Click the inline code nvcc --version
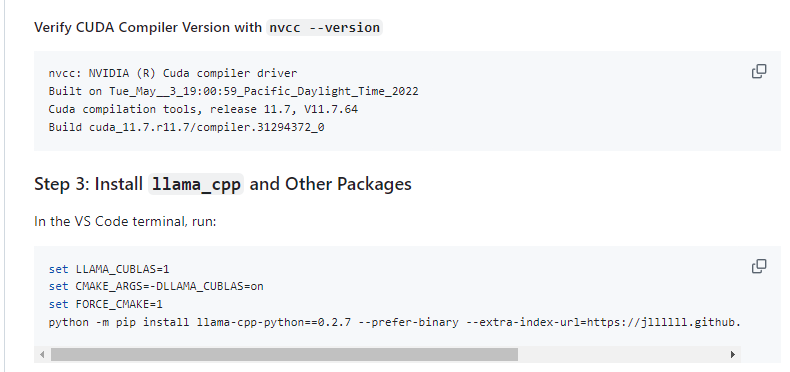 [x=324, y=27]
